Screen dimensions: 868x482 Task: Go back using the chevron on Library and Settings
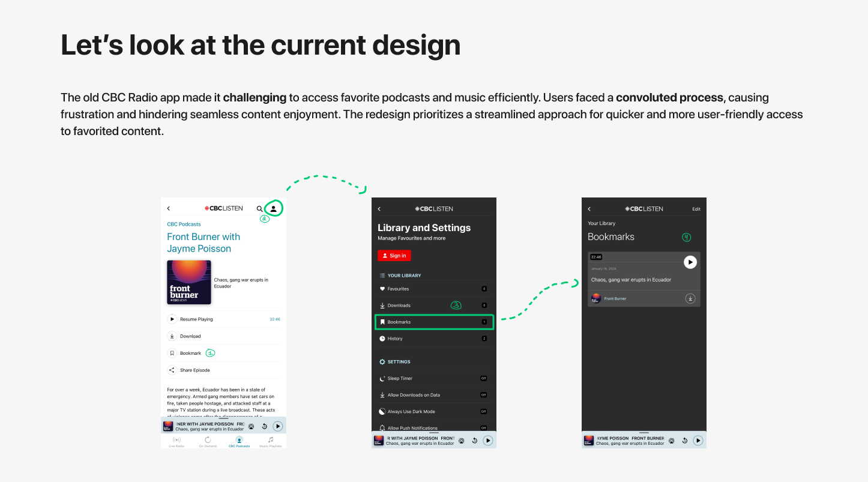[379, 209]
